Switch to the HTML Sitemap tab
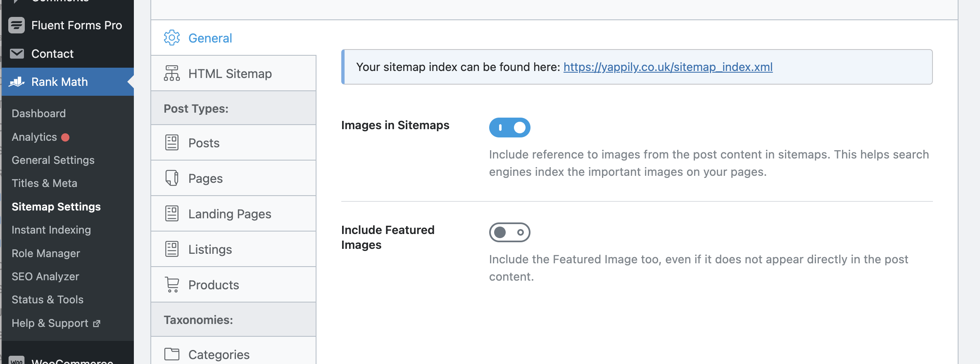Image resolution: width=980 pixels, height=364 pixels. (x=230, y=73)
